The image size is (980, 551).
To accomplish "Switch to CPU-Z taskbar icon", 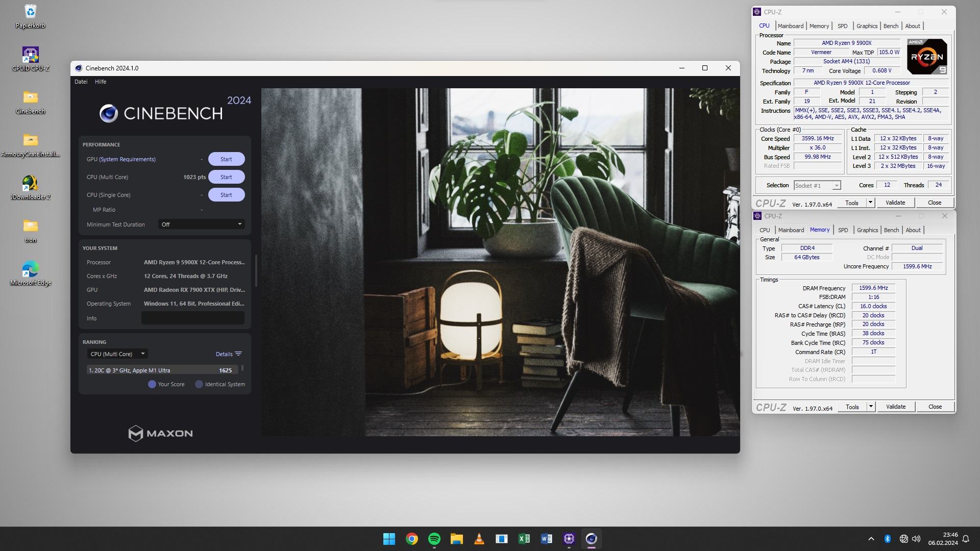I will point(569,539).
